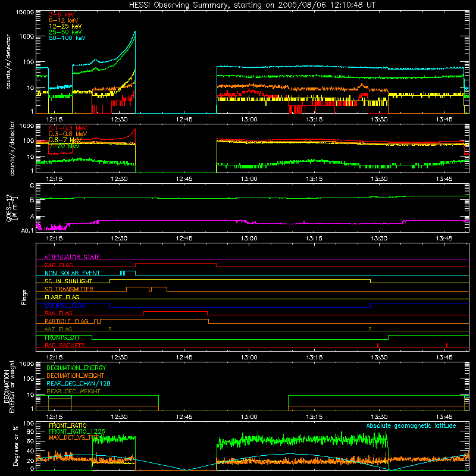Select the 25-50 keV legend label
The image size is (476, 476).
tap(65, 32)
